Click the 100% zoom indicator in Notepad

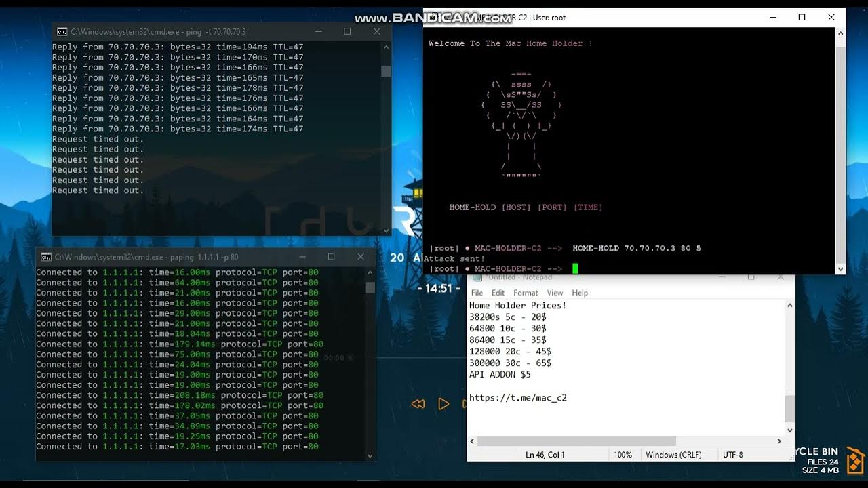pyautogui.click(x=623, y=455)
